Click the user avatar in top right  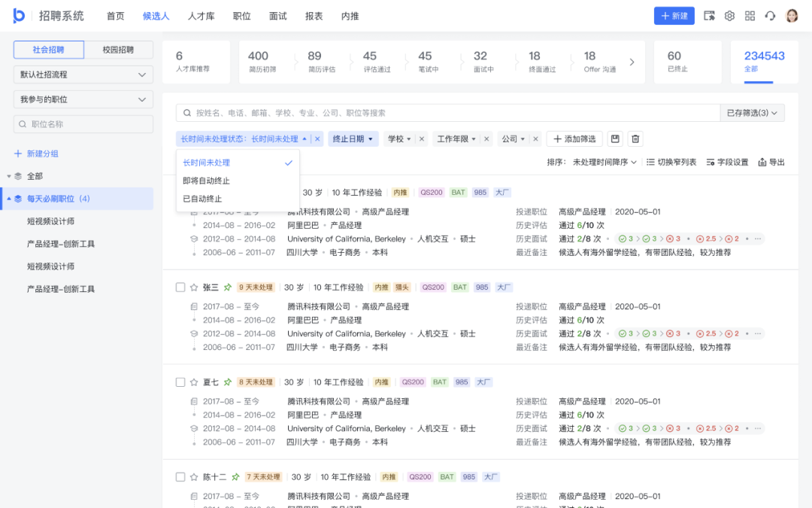[792, 16]
